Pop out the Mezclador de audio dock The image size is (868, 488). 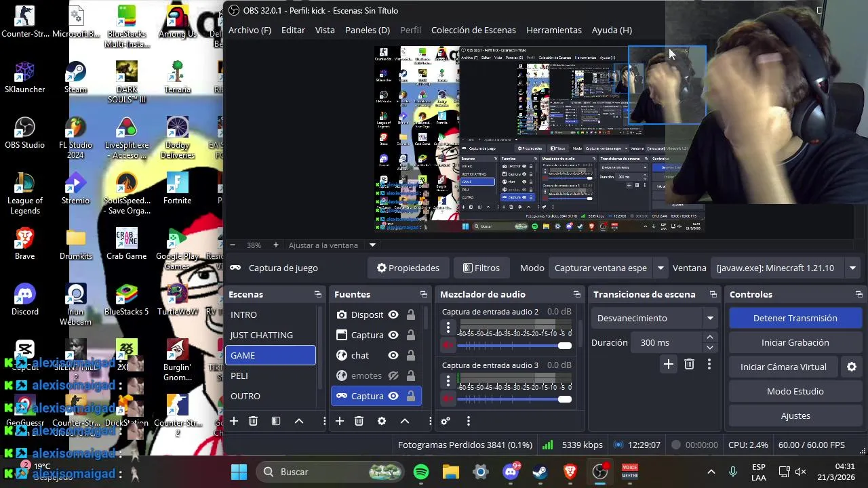pos(577,294)
